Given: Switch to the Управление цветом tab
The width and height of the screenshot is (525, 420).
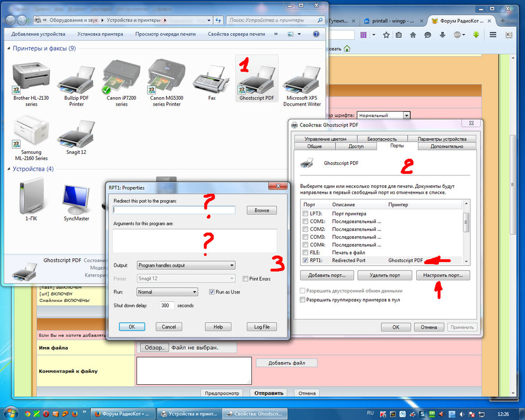Looking at the screenshot, I should coord(325,139).
